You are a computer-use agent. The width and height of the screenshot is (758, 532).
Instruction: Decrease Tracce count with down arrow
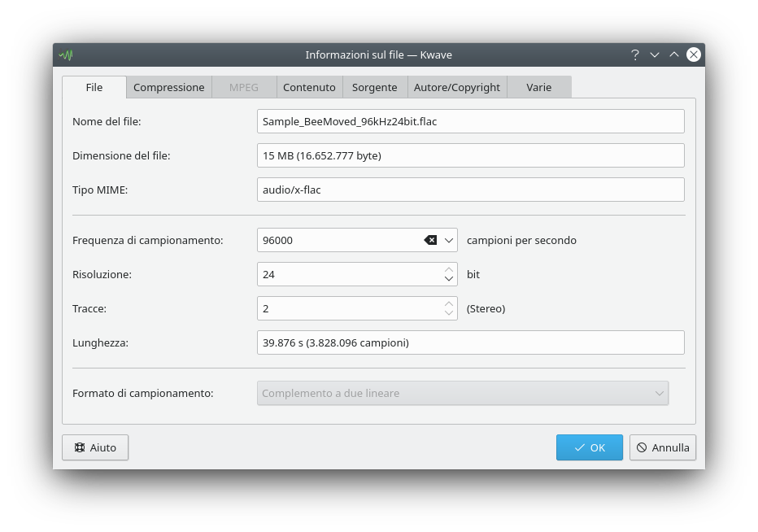(449, 313)
